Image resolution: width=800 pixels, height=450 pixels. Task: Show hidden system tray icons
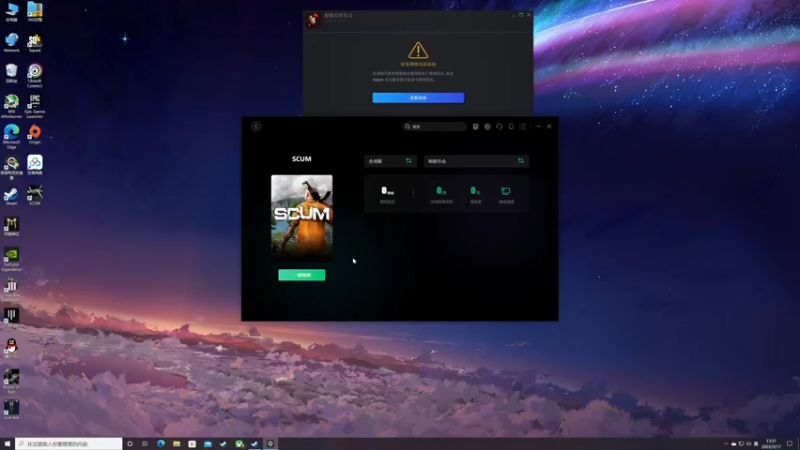coord(726,444)
